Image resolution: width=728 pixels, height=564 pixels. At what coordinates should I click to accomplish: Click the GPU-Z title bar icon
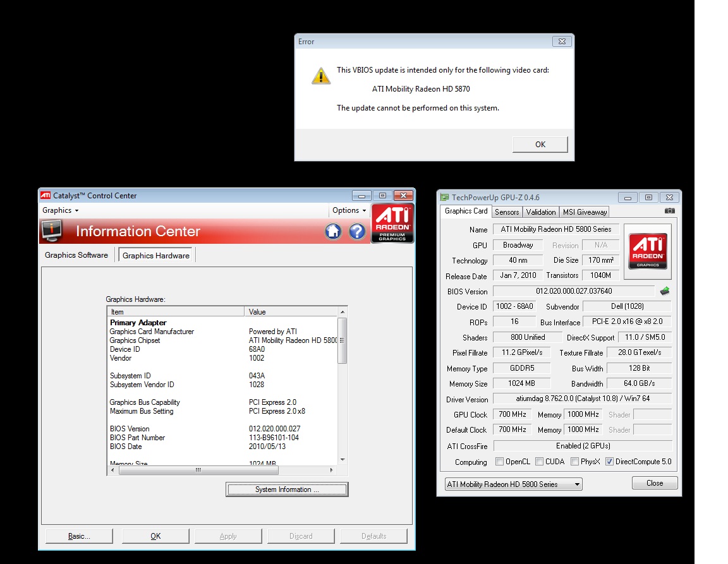[445, 197]
